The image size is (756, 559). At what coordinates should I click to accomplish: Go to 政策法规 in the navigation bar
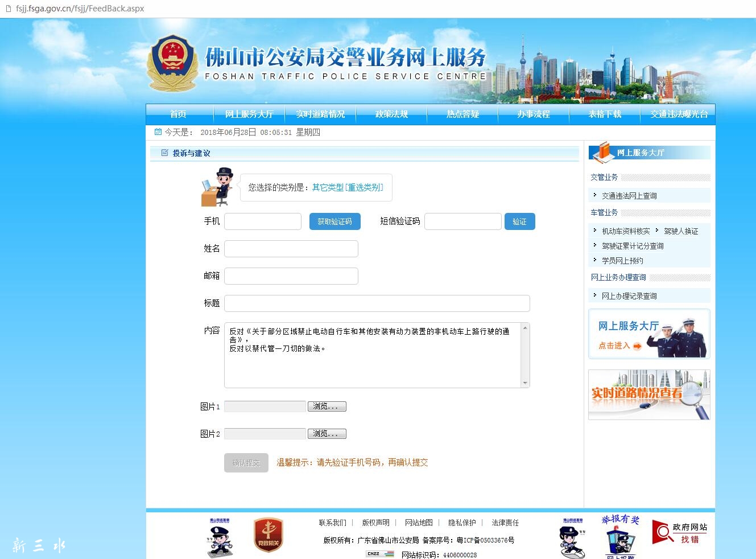pyautogui.click(x=391, y=114)
